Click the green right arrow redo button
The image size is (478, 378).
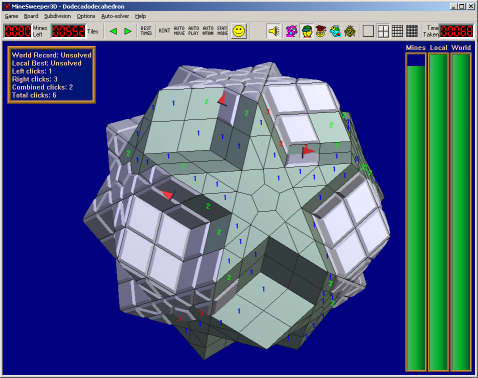[128, 31]
